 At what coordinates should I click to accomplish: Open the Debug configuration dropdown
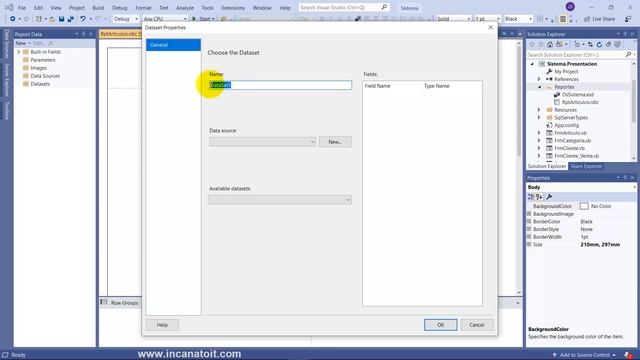(136, 19)
